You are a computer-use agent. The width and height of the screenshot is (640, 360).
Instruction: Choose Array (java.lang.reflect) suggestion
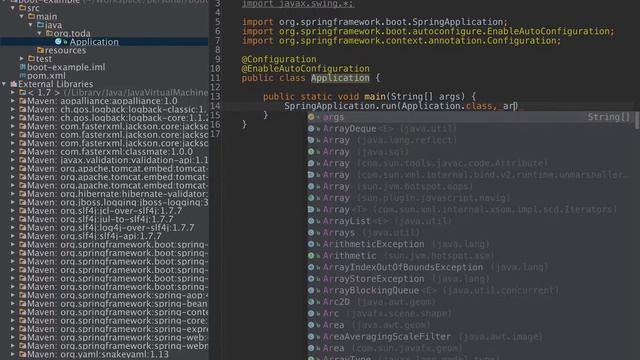(x=471, y=140)
